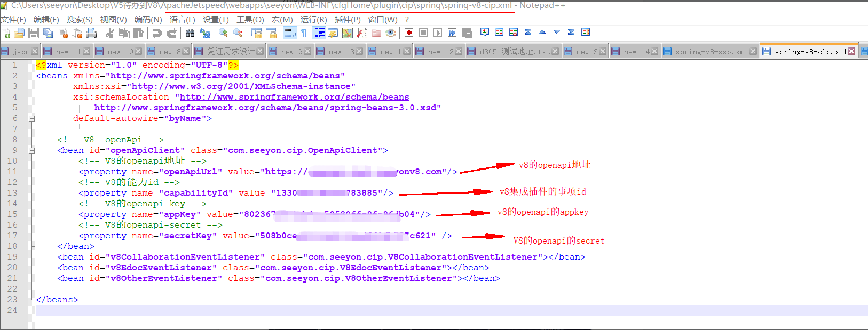Open the 运行(R) menu
Screen dimensions: 868x330
point(313,20)
